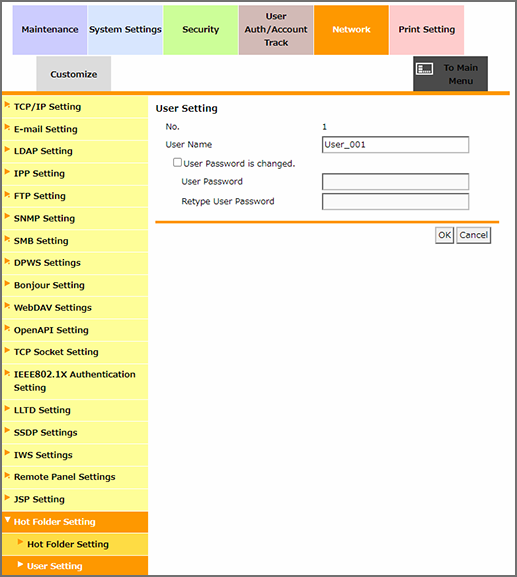Image resolution: width=517 pixels, height=577 pixels.
Task: Open the System Settings tab
Action: coord(125,30)
